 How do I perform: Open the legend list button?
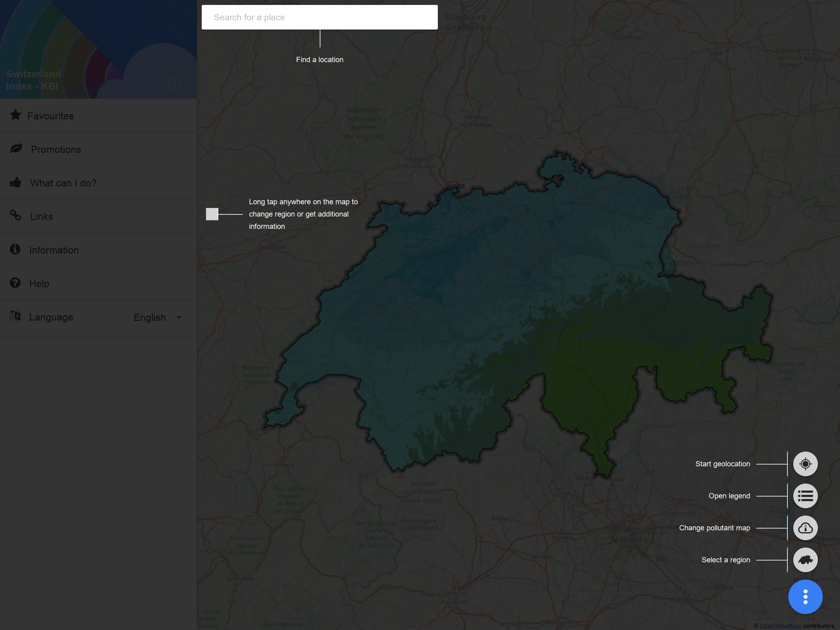(x=805, y=496)
